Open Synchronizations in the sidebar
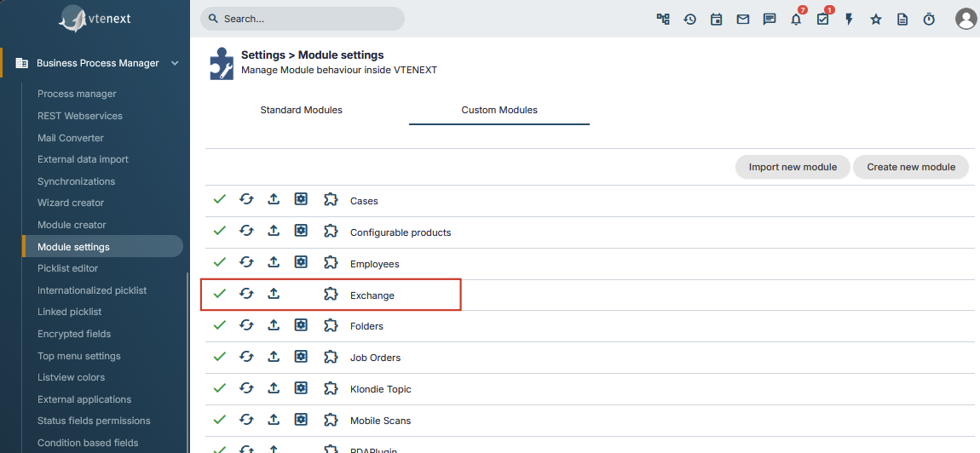980x453 pixels. tap(76, 181)
